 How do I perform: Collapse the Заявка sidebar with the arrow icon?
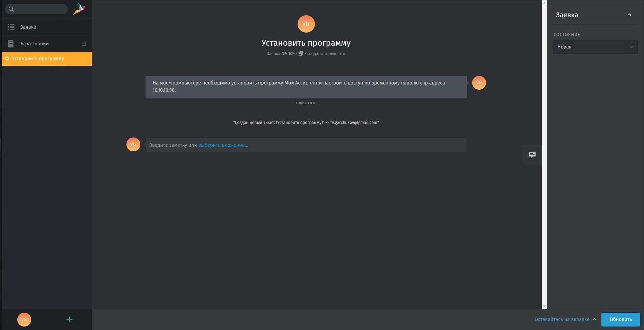629,15
